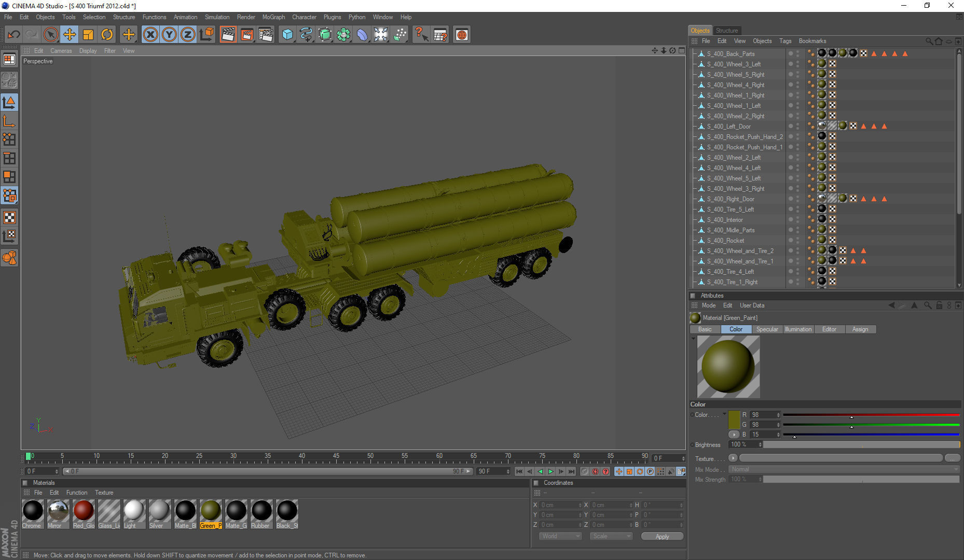Select the Rubber material thumbnail
The height and width of the screenshot is (560, 964).
261,514
